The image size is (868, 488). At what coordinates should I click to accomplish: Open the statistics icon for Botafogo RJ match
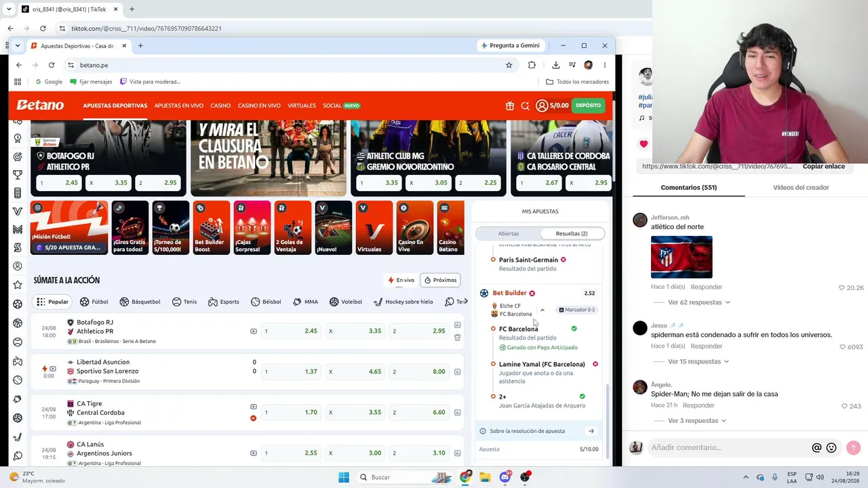tap(457, 325)
